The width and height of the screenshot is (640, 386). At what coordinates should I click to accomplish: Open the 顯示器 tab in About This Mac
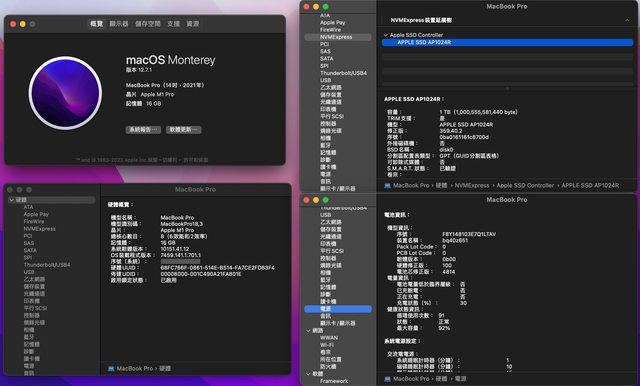(x=119, y=24)
